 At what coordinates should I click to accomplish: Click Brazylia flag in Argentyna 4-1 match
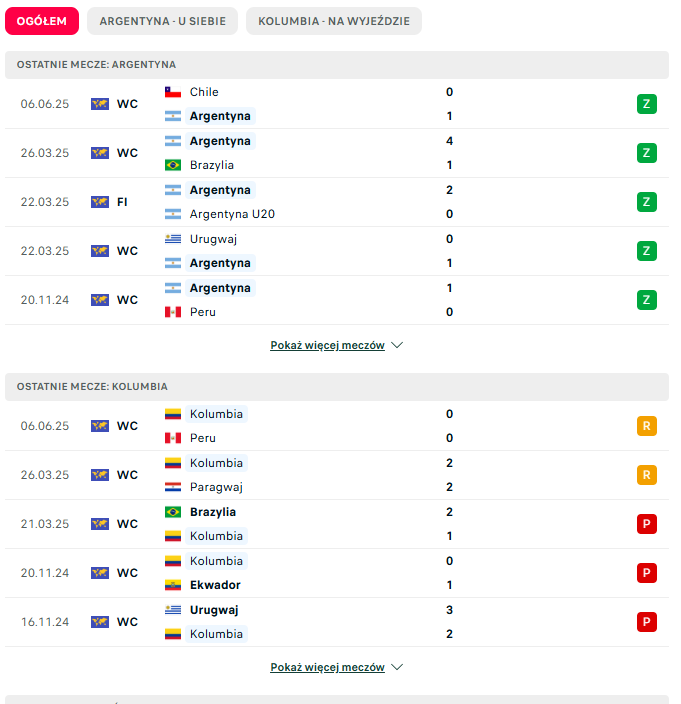pyautogui.click(x=173, y=165)
